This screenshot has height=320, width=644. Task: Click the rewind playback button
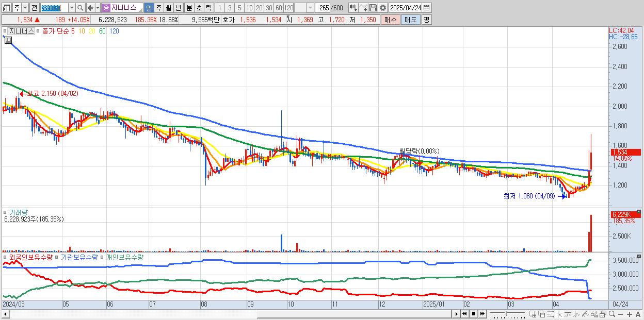point(464,314)
